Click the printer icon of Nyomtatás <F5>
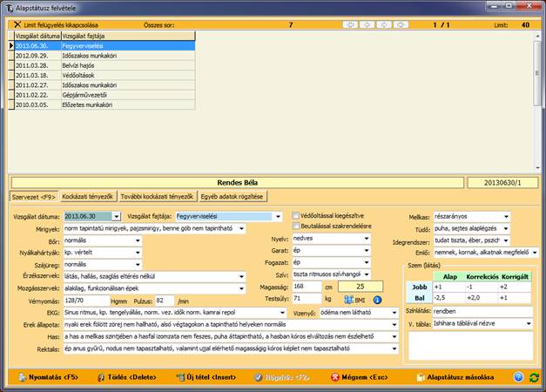This screenshot has width=546, height=392. (23, 377)
